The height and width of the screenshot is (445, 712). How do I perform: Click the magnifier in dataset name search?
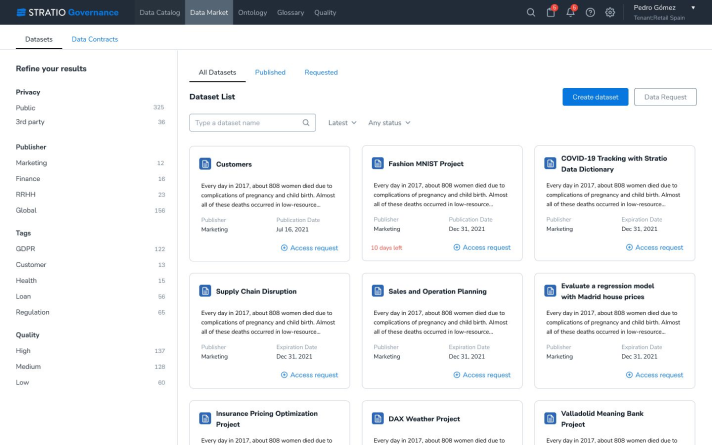[307, 123]
